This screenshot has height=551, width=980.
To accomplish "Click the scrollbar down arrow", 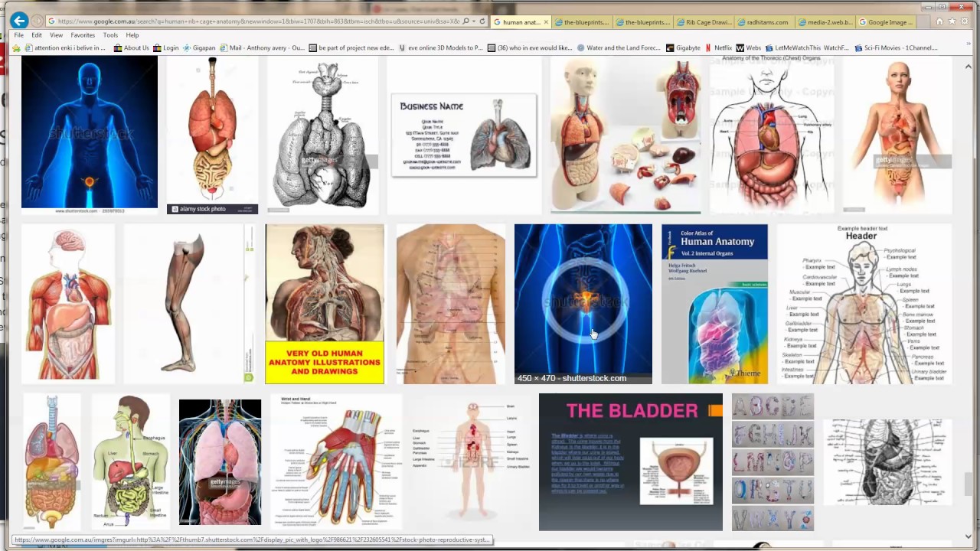I will 969,536.
